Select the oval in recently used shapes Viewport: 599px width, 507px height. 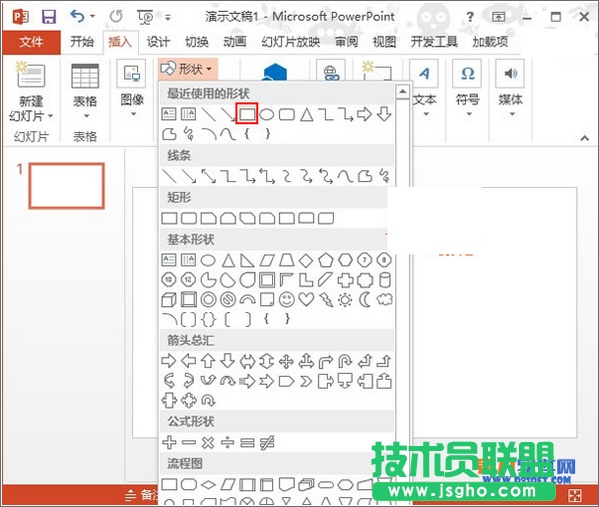tap(267, 114)
